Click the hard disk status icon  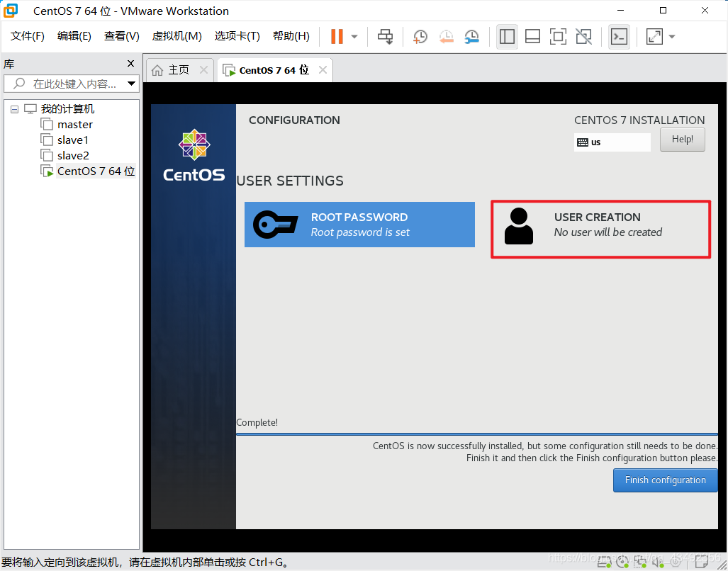pos(604,562)
